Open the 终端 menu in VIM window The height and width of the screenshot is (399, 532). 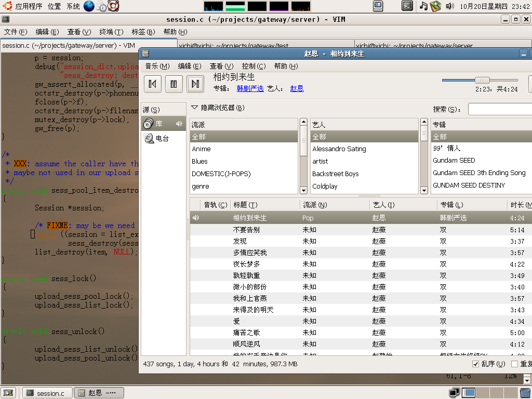(111, 32)
